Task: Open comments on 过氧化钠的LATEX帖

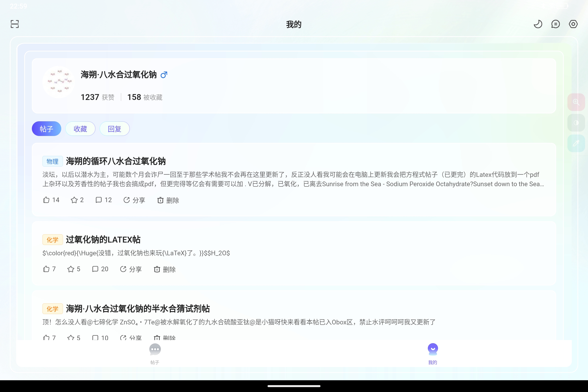Action: click(x=100, y=269)
